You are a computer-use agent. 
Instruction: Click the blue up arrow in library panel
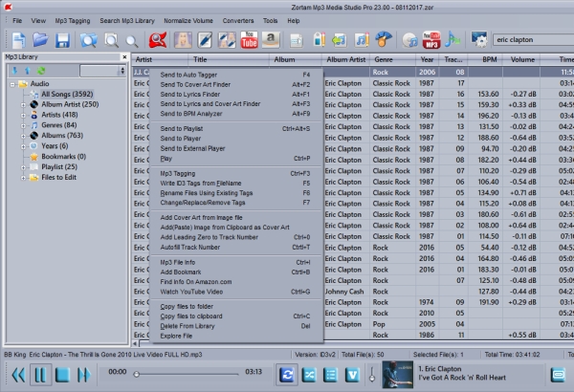tap(28, 71)
